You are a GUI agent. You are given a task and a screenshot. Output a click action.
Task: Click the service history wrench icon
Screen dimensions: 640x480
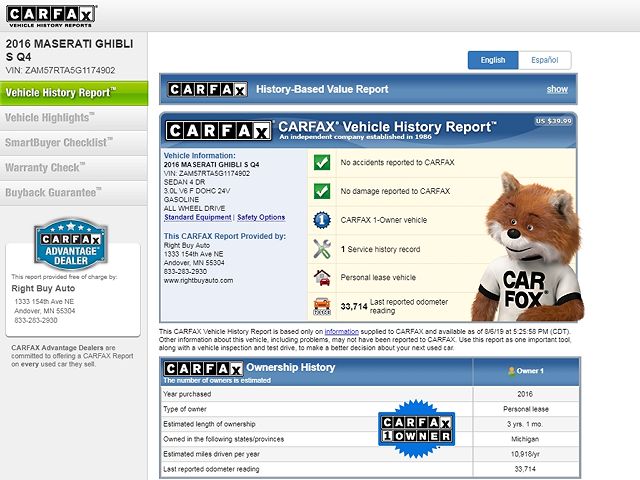[x=322, y=248]
